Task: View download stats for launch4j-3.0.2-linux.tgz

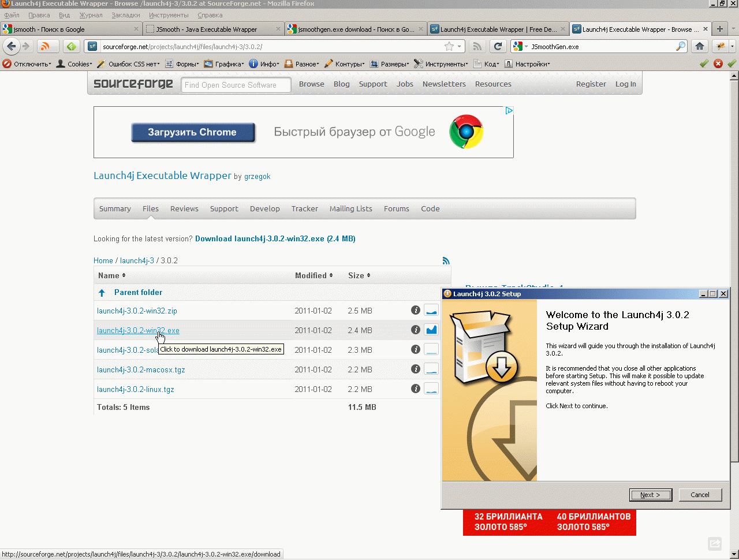Action: pyautogui.click(x=431, y=389)
